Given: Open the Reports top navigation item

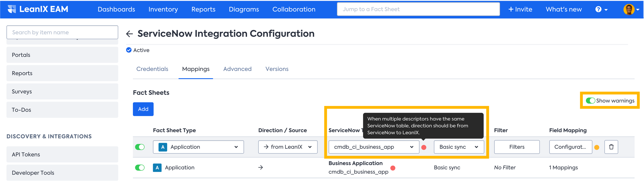Looking at the screenshot, I should point(203,9).
